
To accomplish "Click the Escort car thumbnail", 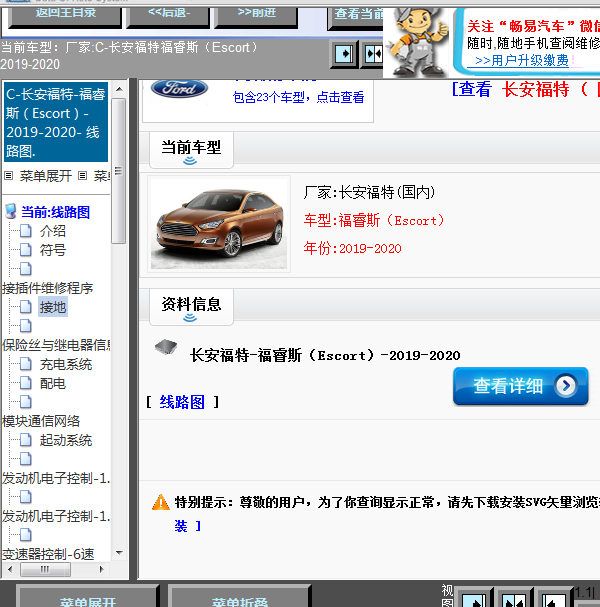I will [x=219, y=224].
